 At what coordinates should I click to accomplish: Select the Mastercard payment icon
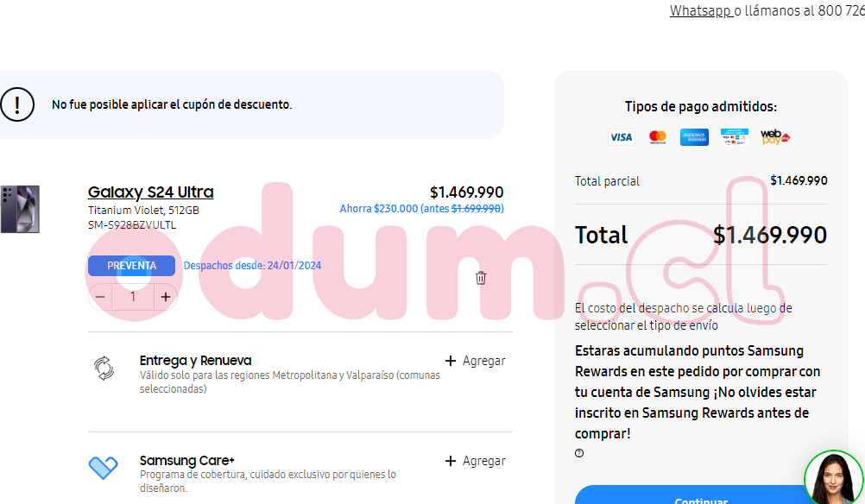click(x=658, y=137)
